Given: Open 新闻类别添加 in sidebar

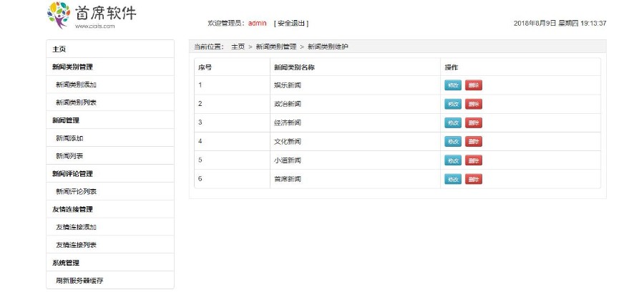Looking at the screenshot, I should click(110, 84).
